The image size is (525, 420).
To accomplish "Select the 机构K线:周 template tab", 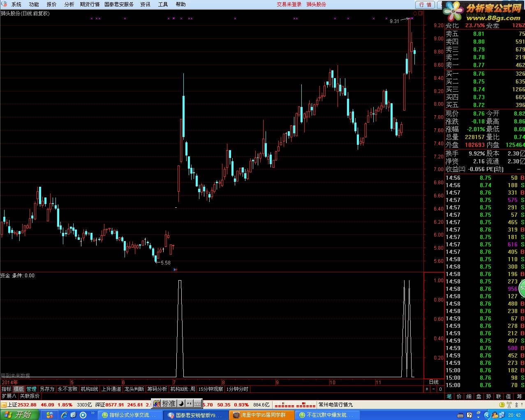I will pyautogui.click(x=183, y=389).
